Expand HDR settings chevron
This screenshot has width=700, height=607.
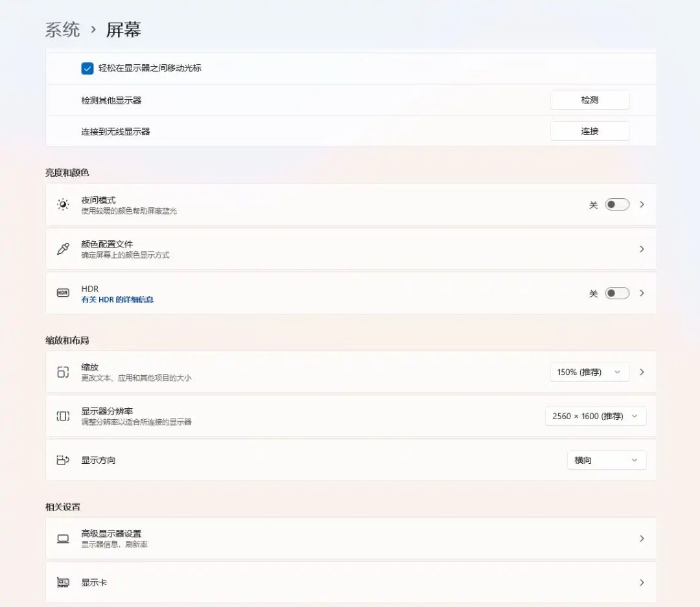(x=642, y=293)
